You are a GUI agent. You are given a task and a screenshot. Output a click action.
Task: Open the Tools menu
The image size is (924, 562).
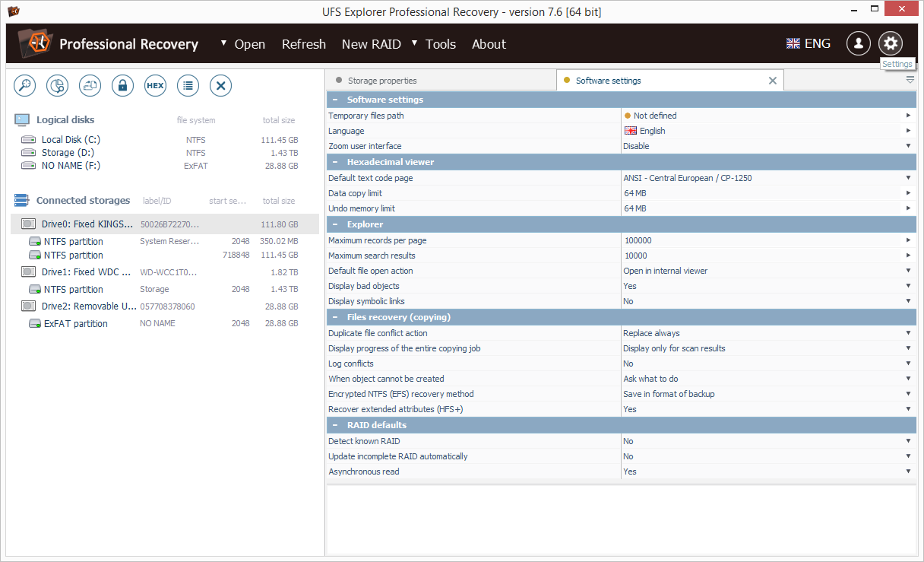pyautogui.click(x=440, y=44)
